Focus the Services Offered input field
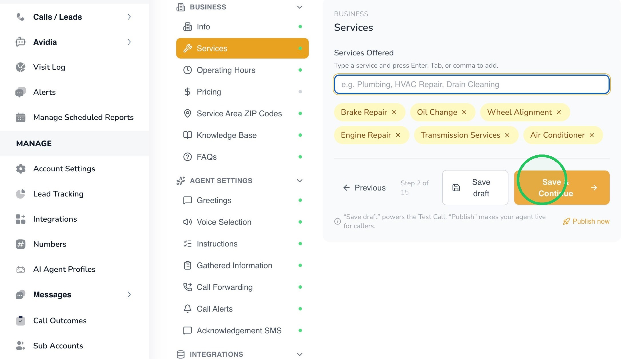The width and height of the screenshot is (644, 359). coord(472,84)
